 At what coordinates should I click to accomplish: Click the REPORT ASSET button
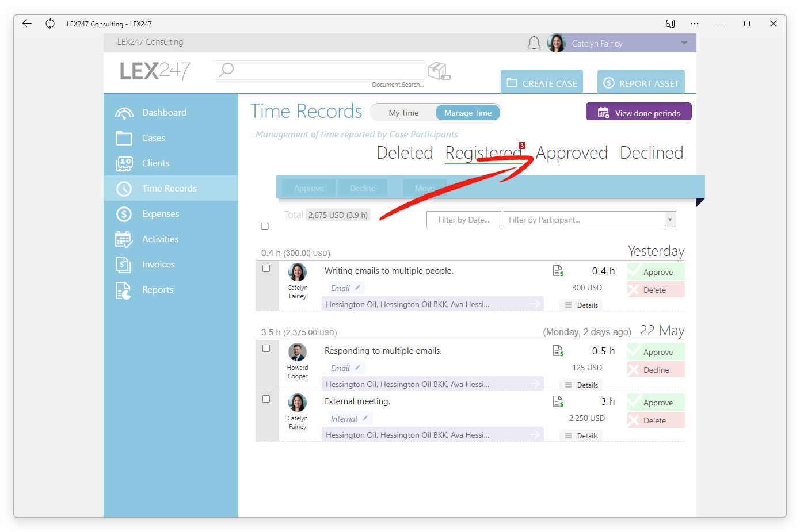641,82
